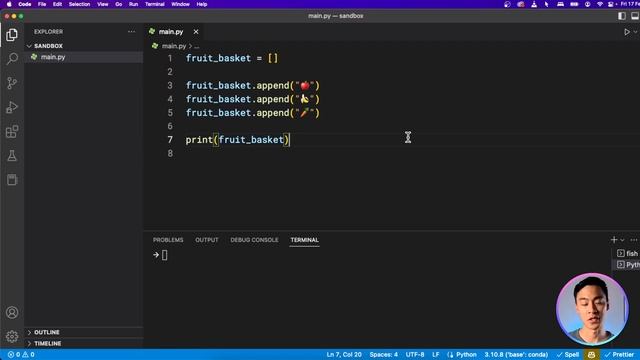Change language mode from Python
The image size is (640, 360).
(x=466, y=355)
